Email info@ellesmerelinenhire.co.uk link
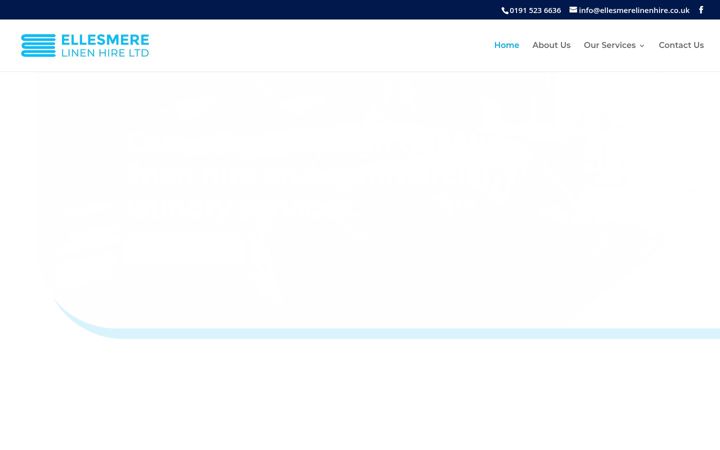The image size is (720, 450). (634, 10)
